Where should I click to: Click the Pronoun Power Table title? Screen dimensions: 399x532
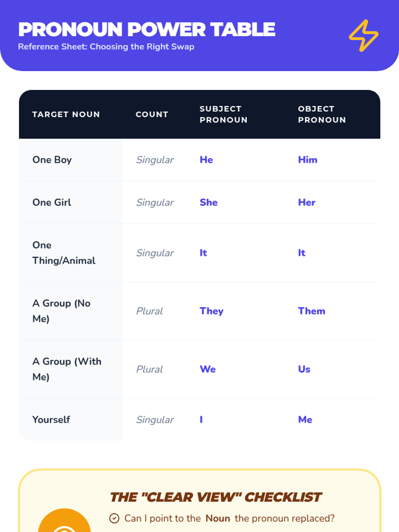147,29
